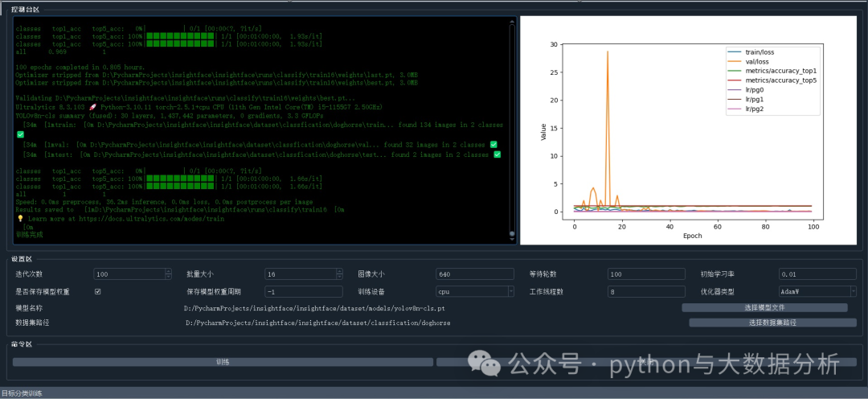
Task: Click the classfication/doghorse dataset path text
Action: pyautogui.click(x=317, y=323)
